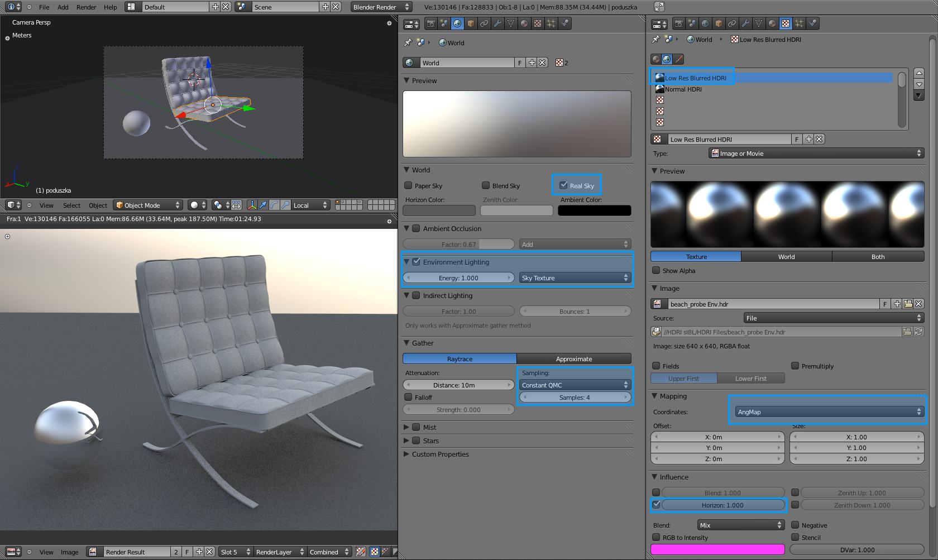Click the Samples: 4 value field
The width and height of the screenshot is (938, 560).
tap(575, 397)
